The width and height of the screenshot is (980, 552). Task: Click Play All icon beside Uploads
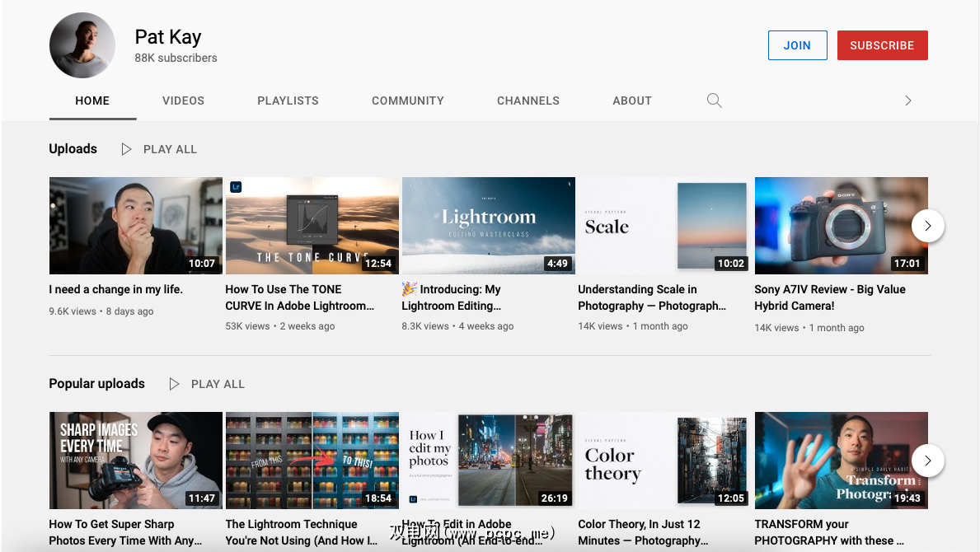(126, 149)
